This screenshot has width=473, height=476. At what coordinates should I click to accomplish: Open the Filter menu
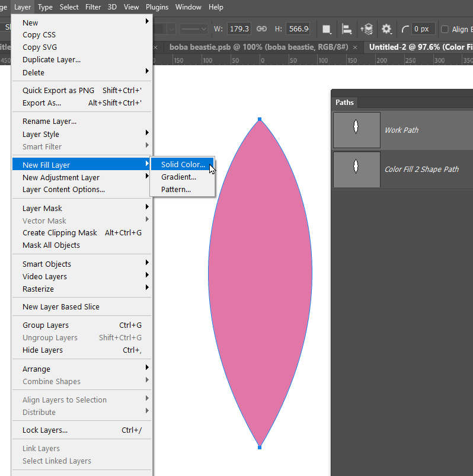click(x=93, y=7)
